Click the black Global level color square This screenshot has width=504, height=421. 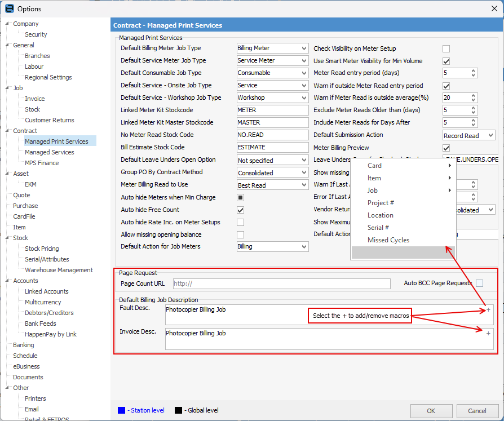(x=178, y=410)
